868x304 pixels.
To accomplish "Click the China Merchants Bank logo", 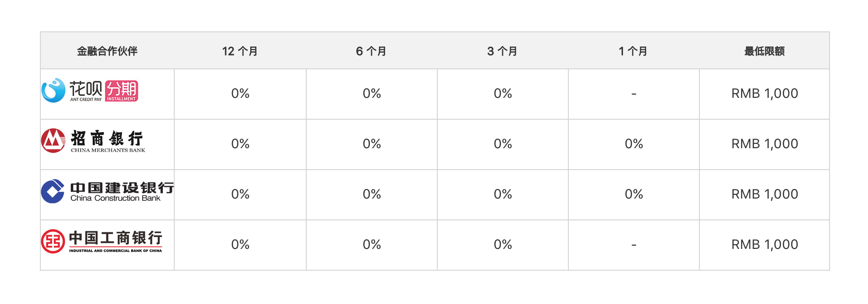I will tap(93, 141).
